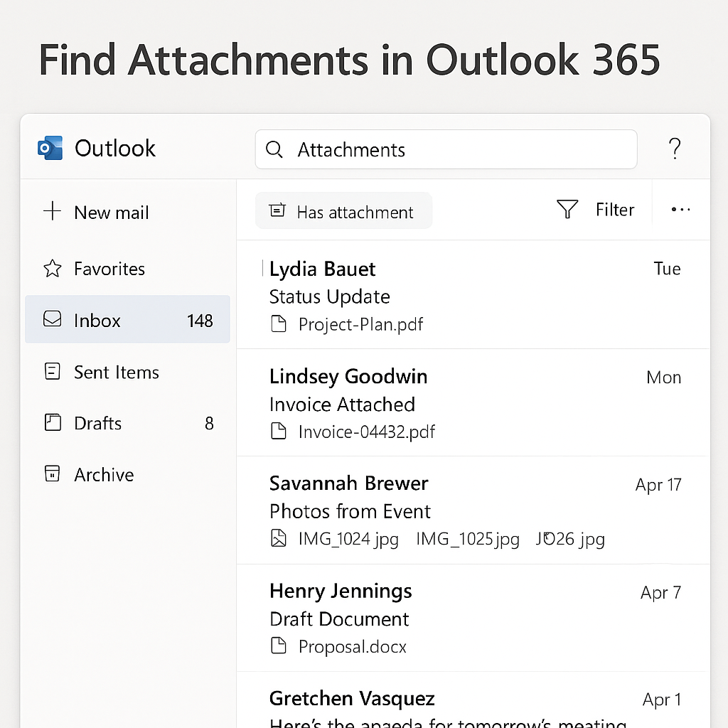Click the Mon date on Lindsey's email
This screenshot has width=728, height=728.
tap(664, 378)
